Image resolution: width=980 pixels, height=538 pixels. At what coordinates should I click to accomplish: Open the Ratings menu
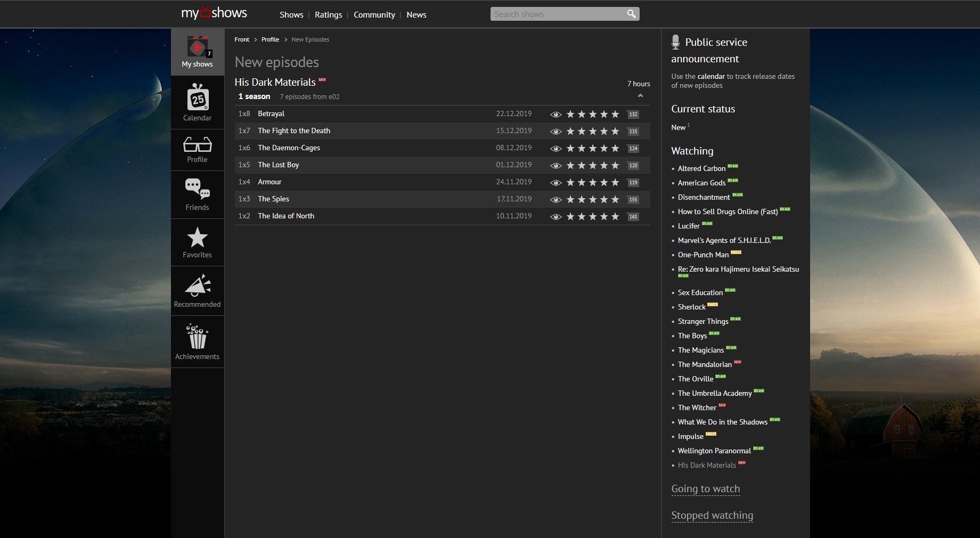click(328, 15)
